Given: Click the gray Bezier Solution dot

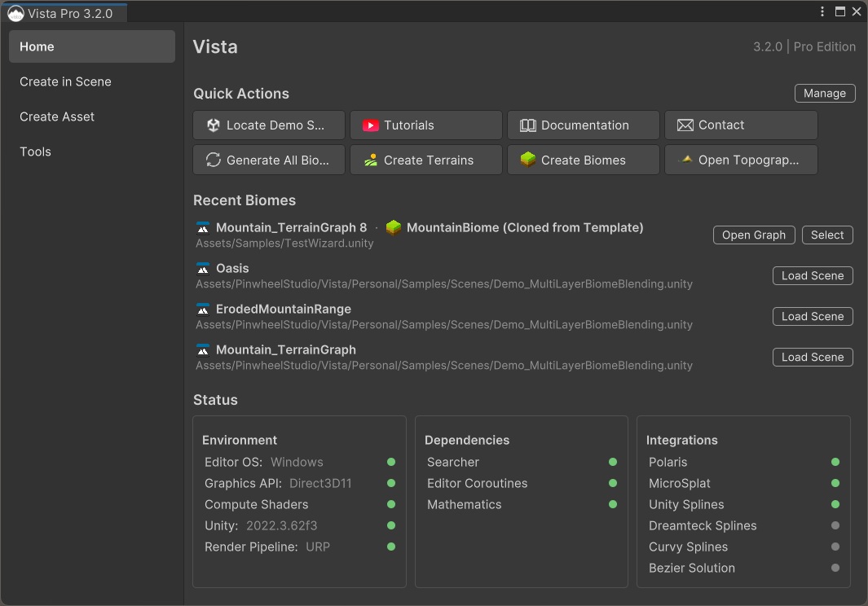Looking at the screenshot, I should (x=835, y=567).
